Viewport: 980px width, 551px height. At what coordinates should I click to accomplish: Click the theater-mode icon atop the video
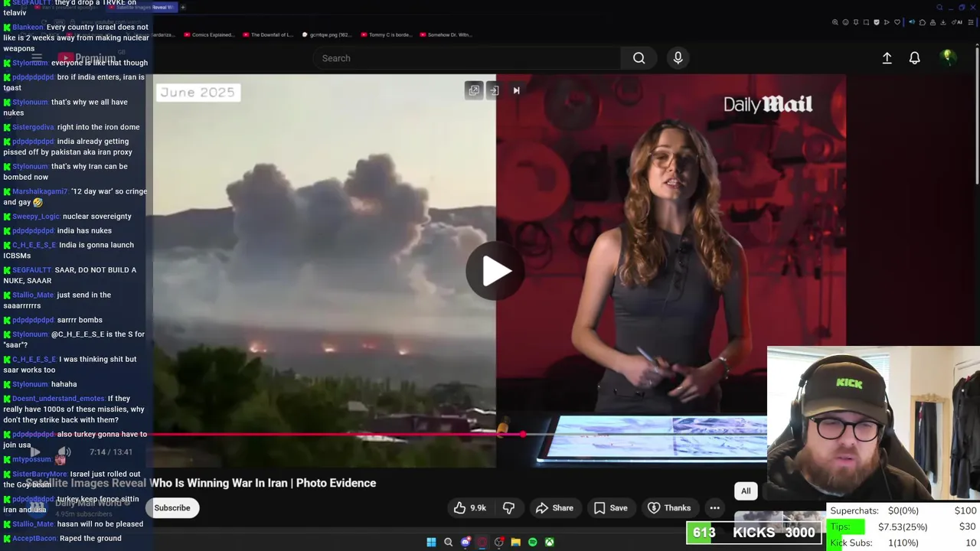point(495,90)
